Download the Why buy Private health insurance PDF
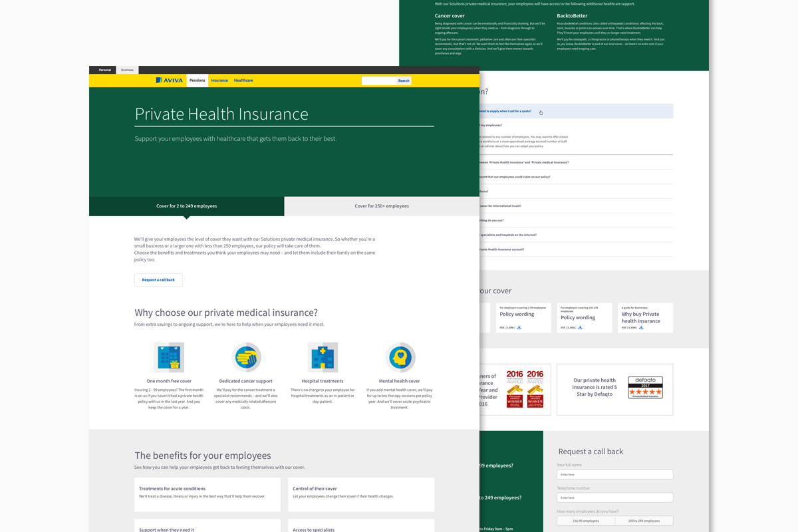 [x=641, y=328]
